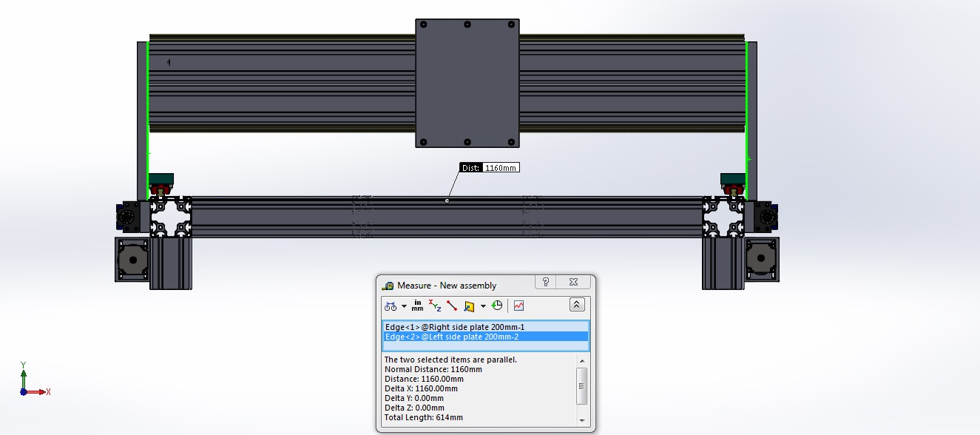
Task: Click the Projected On icon
Action: [x=469, y=306]
